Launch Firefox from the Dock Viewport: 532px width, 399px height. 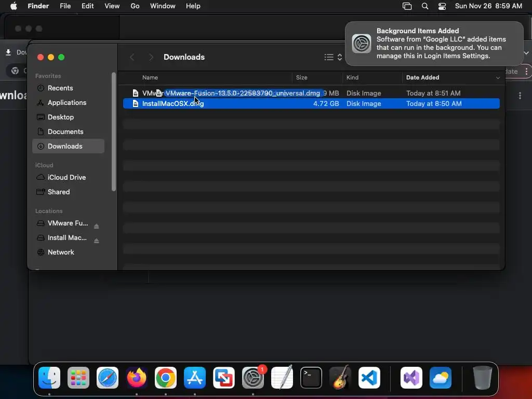click(x=137, y=378)
